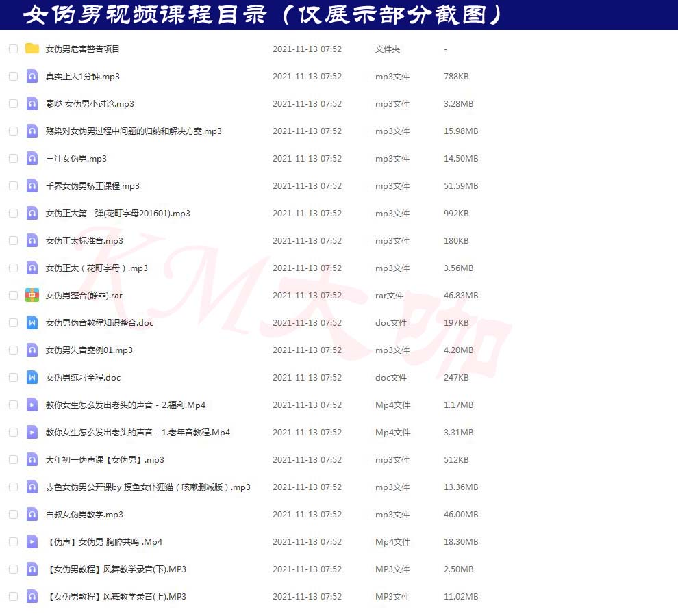
Task: Check the box for 女伪男失音案例01.mp3
Action: (x=13, y=350)
